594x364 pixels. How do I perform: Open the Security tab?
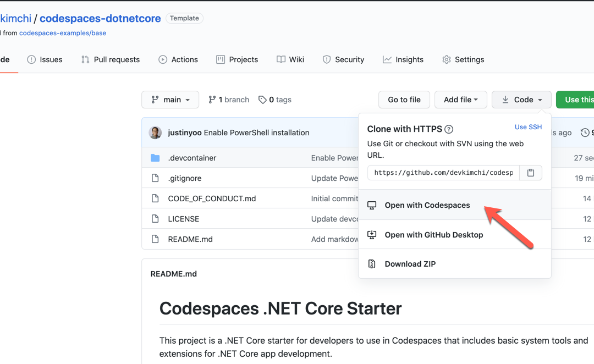click(343, 59)
